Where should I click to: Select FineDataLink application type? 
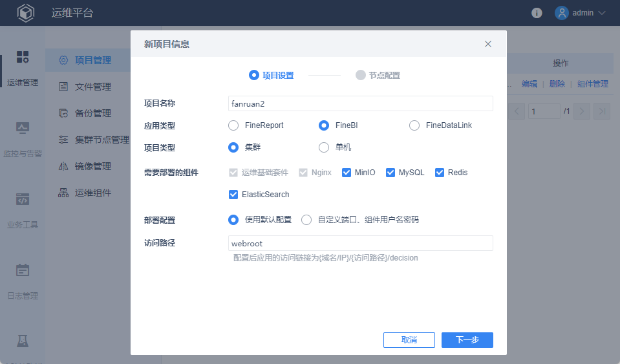(x=414, y=125)
